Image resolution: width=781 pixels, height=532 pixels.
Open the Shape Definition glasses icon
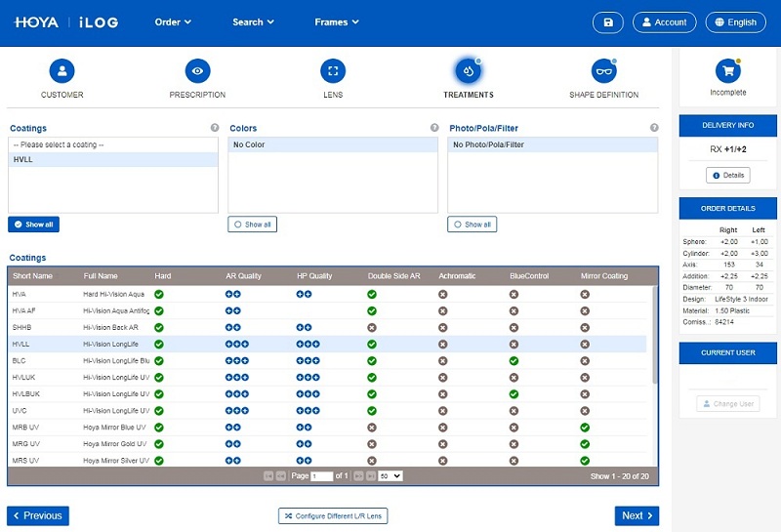[x=604, y=70]
